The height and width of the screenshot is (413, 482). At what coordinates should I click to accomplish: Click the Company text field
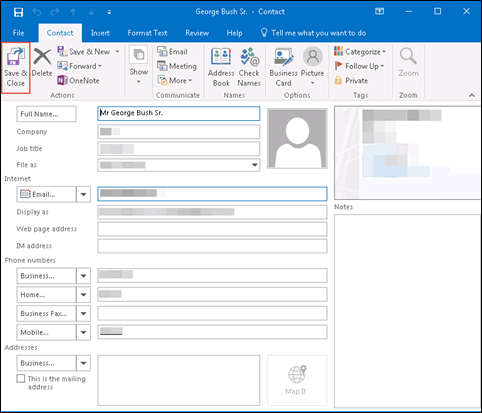click(179, 132)
